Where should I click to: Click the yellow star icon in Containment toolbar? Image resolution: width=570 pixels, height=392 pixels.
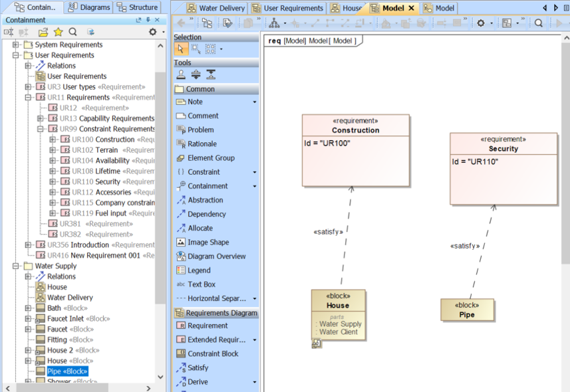(x=58, y=32)
